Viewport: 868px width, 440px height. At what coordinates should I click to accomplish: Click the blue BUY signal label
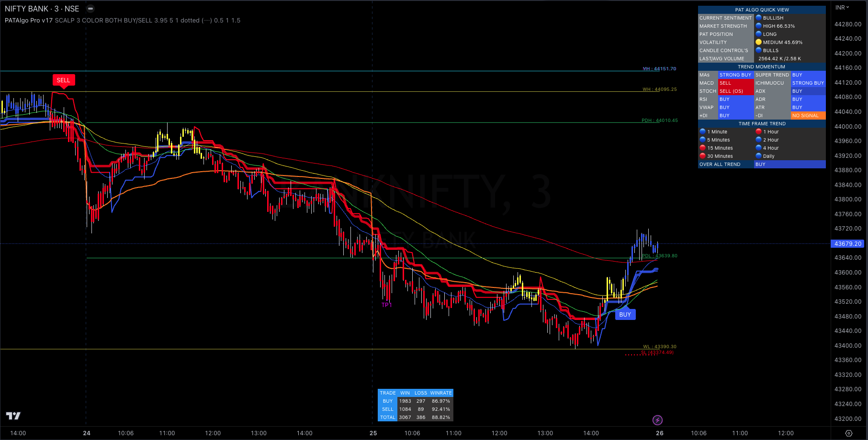(x=625, y=315)
